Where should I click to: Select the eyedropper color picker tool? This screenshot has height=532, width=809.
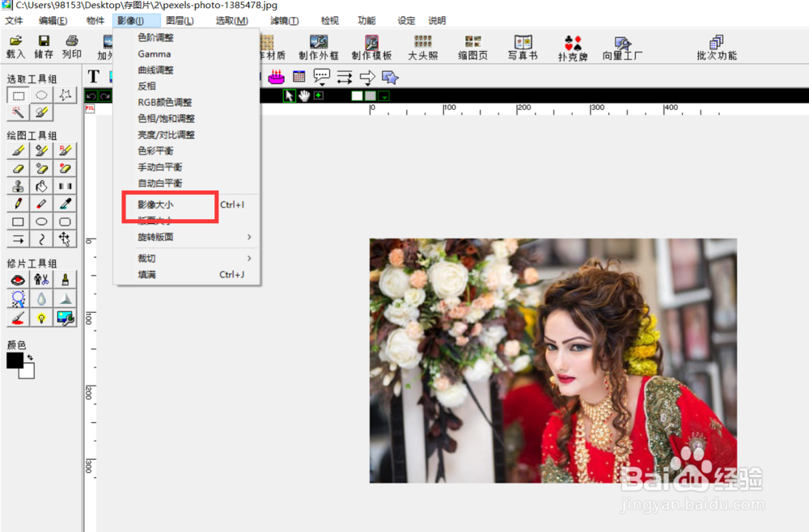click(x=65, y=204)
